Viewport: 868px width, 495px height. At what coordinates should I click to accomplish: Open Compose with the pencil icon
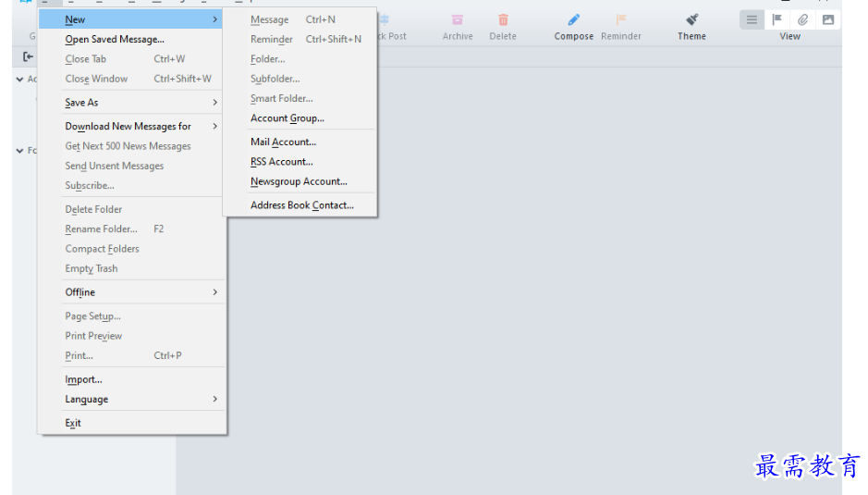click(x=573, y=20)
